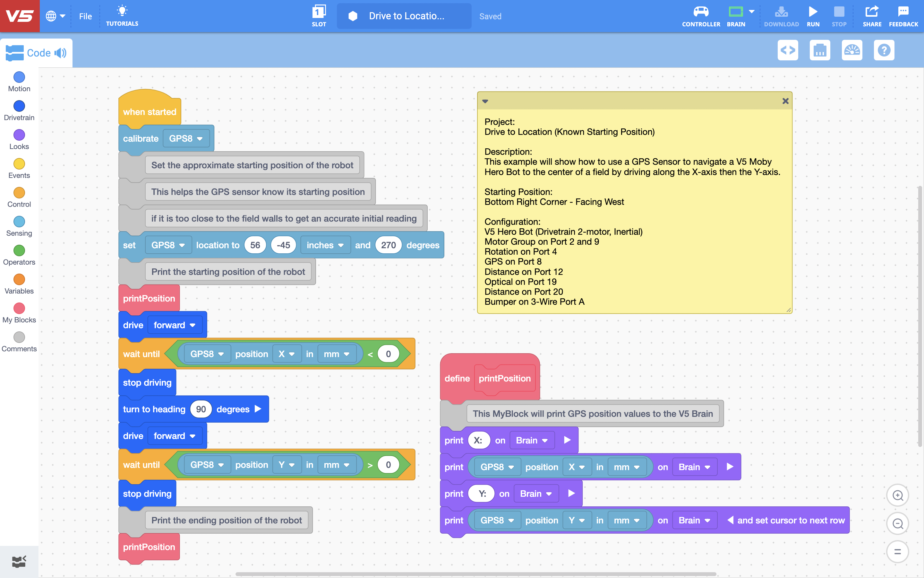Image resolution: width=924 pixels, height=578 pixels.
Task: Expand the print Y: block arrow
Action: pos(571,494)
